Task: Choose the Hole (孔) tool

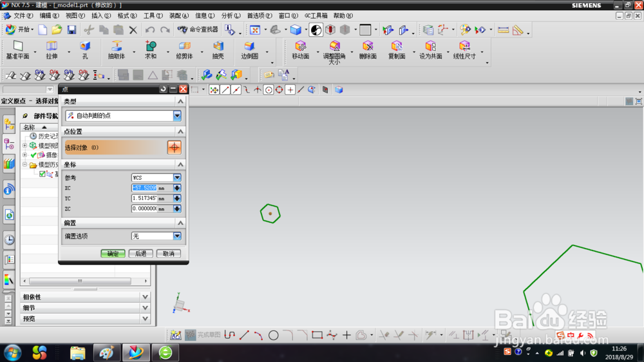Action: tap(85, 50)
